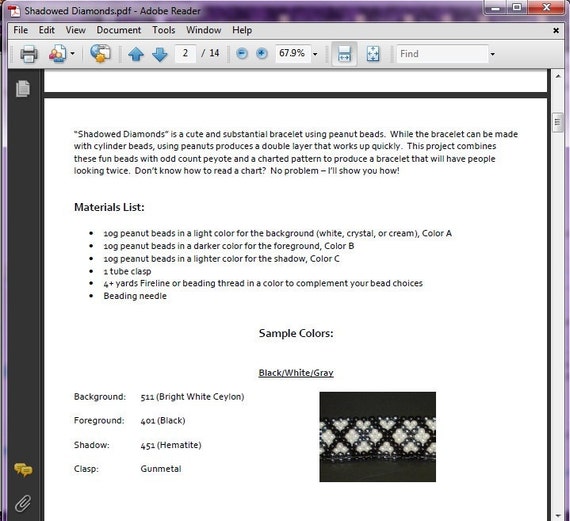Click the page number field

pos(185,53)
